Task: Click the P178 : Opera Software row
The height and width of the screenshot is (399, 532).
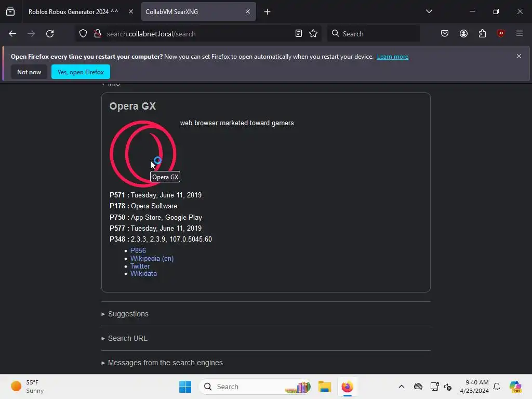Action: point(143,206)
